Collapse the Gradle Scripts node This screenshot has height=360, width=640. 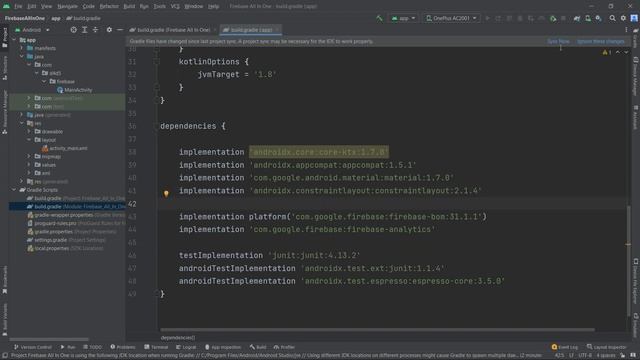coord(14,190)
